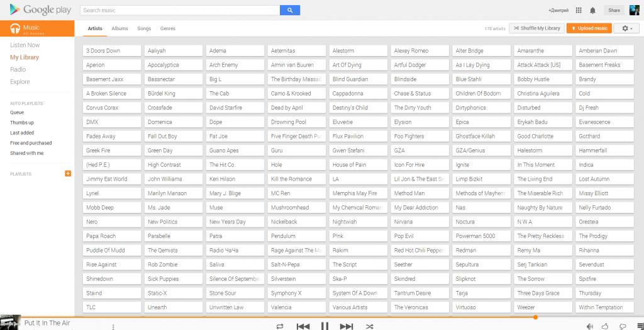Click the +Дмитрий profile link
Image resolution: width=644 pixels, height=330 pixels.
coord(558,10)
